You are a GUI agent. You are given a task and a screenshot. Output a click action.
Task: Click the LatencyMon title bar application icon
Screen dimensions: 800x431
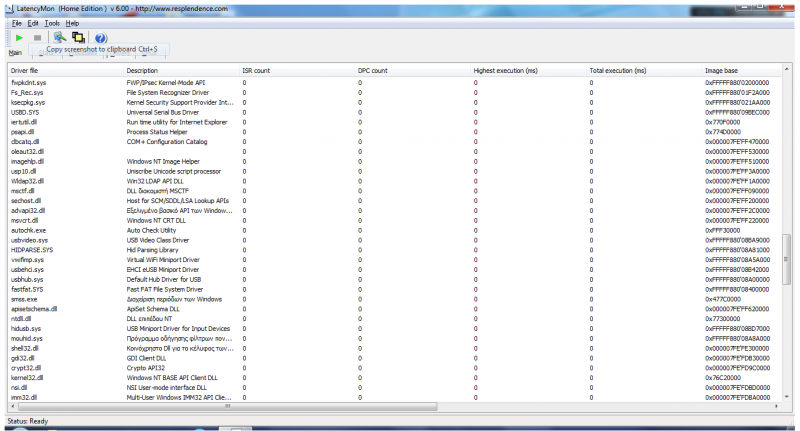(x=7, y=7)
